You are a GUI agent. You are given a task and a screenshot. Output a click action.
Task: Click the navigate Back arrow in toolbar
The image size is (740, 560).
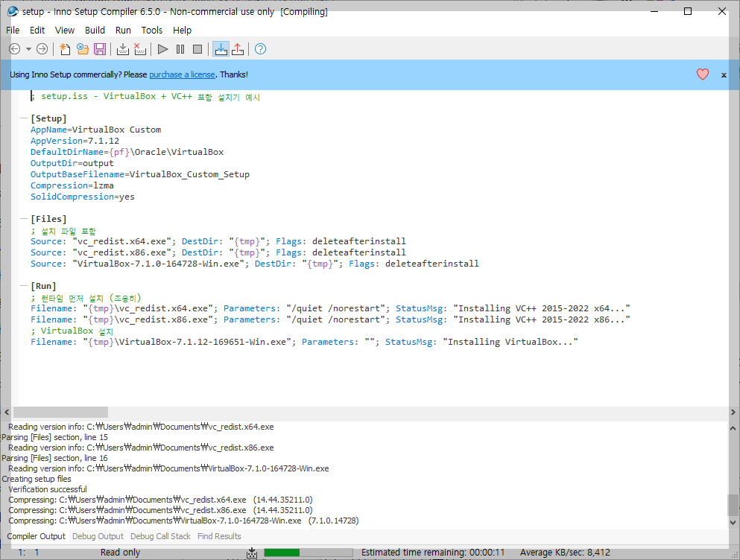15,49
